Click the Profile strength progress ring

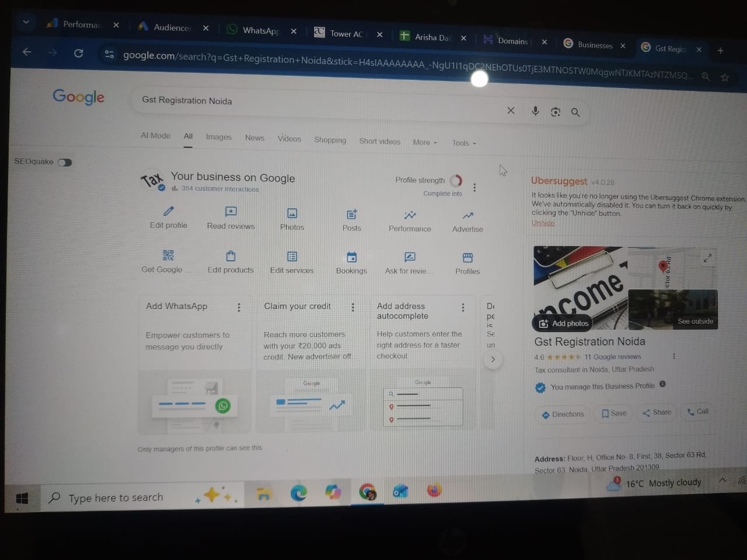tap(456, 180)
